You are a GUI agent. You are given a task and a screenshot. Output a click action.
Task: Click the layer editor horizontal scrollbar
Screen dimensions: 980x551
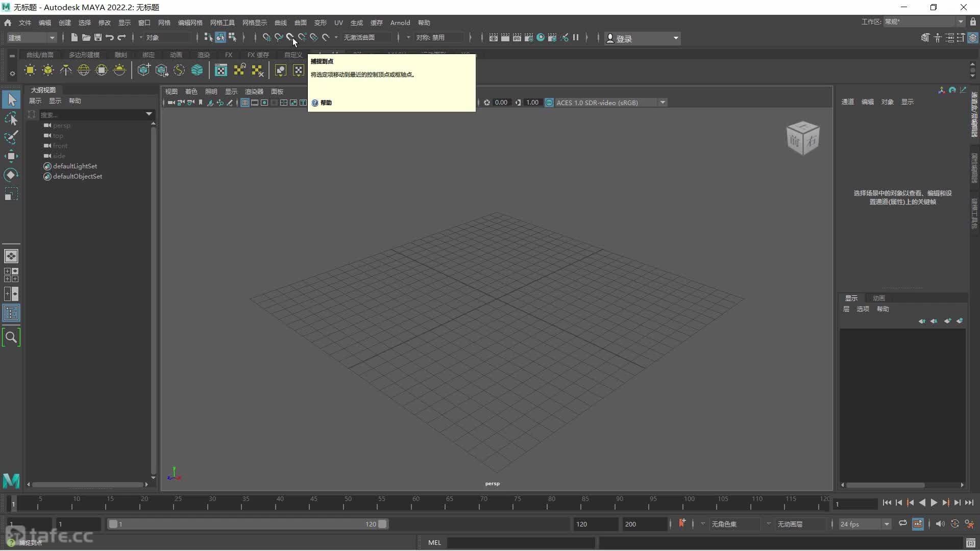(886, 485)
